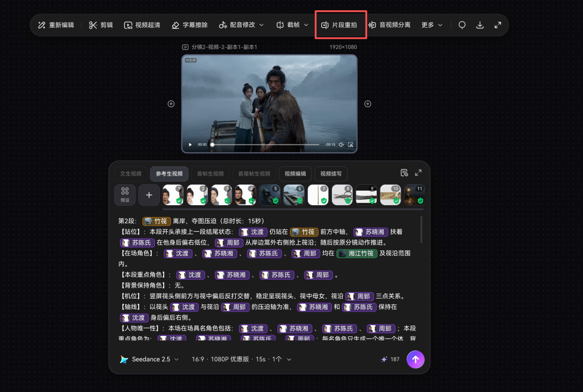Open the 预设 presets button
Image resolution: width=583 pixels, height=392 pixels.
point(125,195)
